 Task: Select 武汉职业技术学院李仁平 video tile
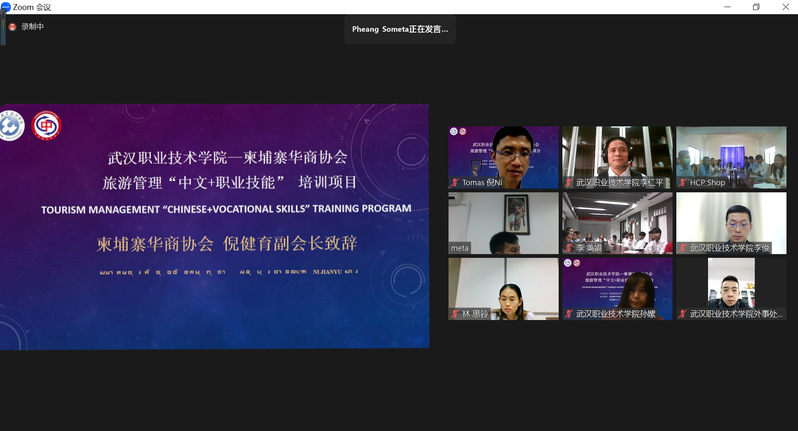[617, 155]
